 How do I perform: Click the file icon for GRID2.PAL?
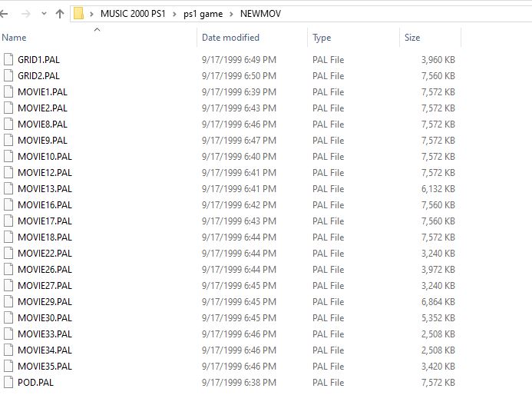[x=8, y=75]
